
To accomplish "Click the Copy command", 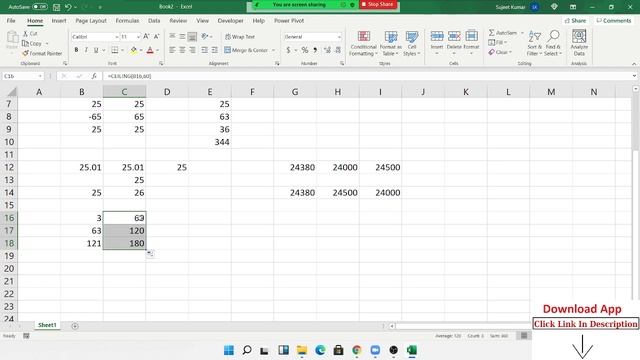I will pyautogui.click(x=32, y=43).
